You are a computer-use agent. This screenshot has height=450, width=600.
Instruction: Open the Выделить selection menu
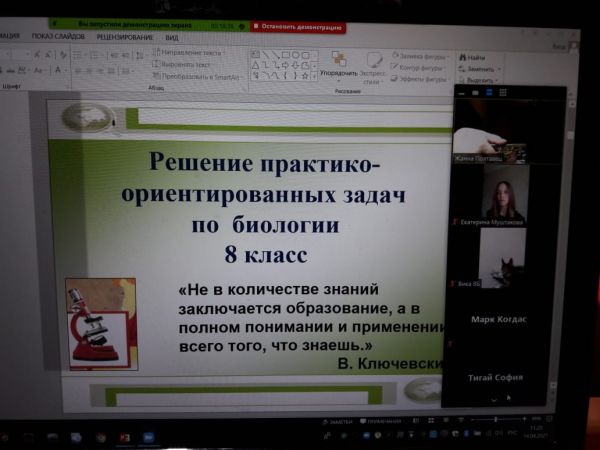(x=478, y=79)
